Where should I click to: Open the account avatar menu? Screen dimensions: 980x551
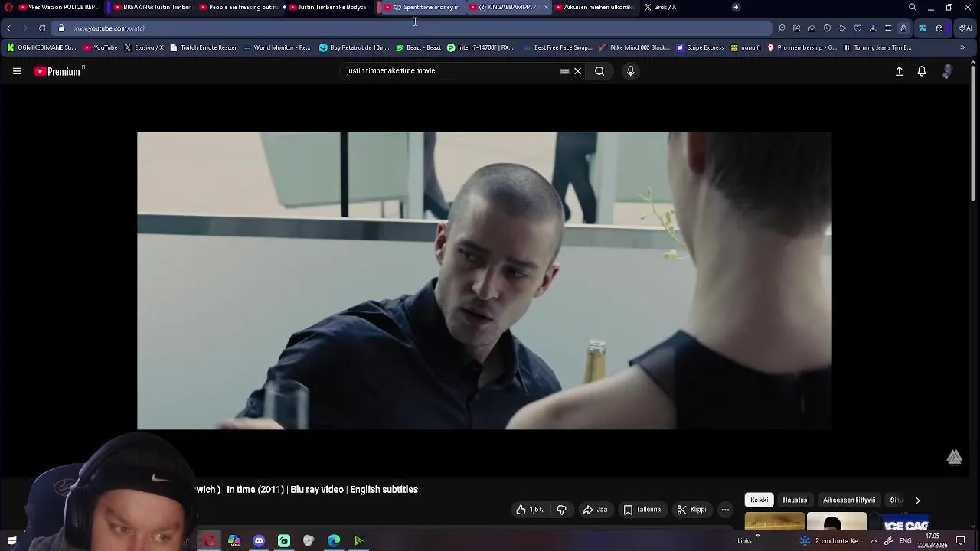pyautogui.click(x=947, y=71)
